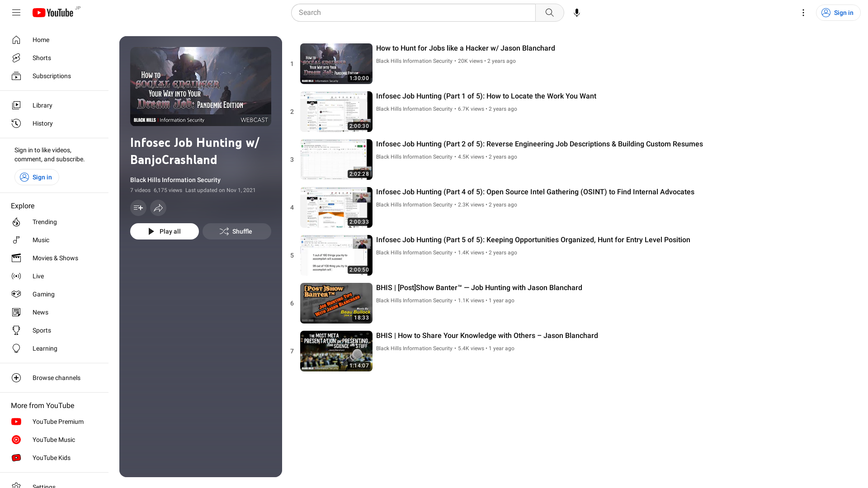Click channel name under Post Show Banter video

(x=414, y=300)
